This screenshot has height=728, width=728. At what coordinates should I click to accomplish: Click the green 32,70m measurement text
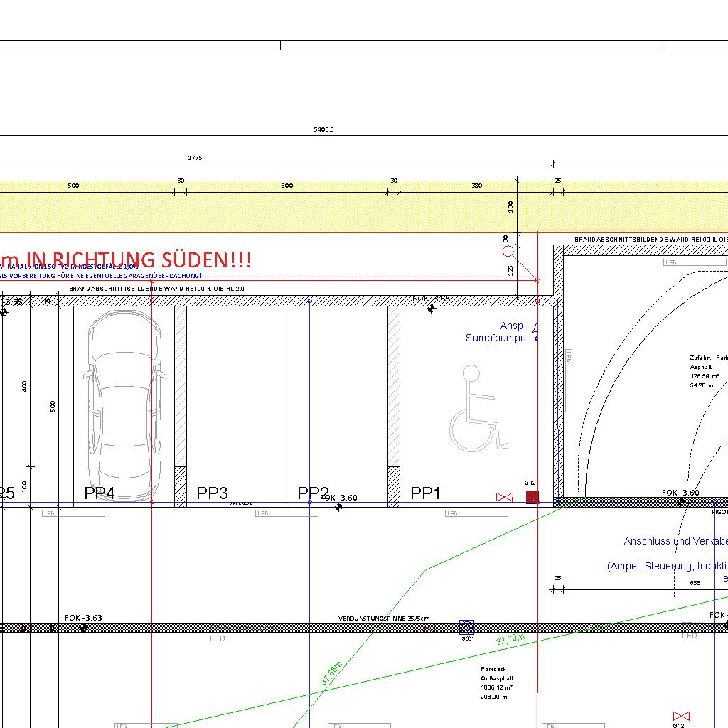point(510,640)
